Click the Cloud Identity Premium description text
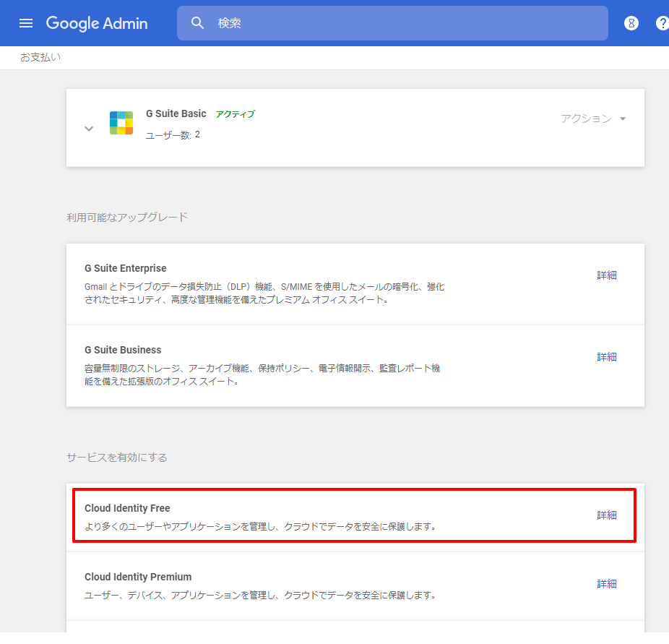The image size is (669, 644). [x=260, y=596]
